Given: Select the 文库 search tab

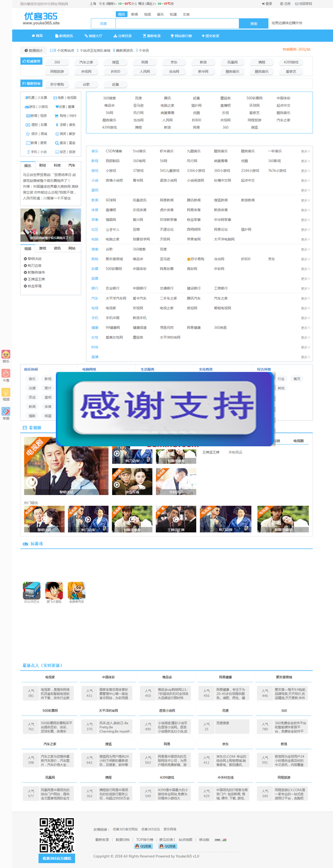Looking at the screenshot, I should (x=186, y=14).
